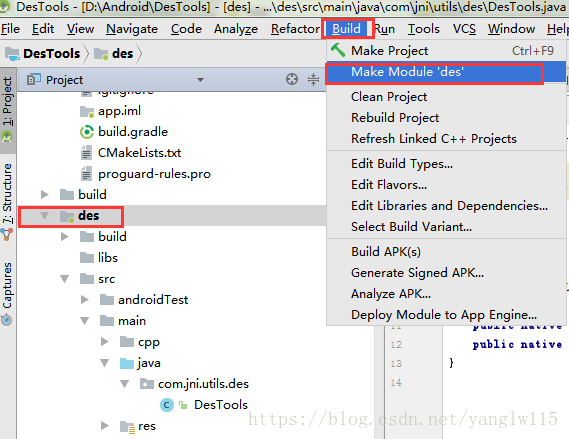The height and width of the screenshot is (439, 569).
Task: Click file icon beside proguard-rules.pro
Action: [86, 174]
